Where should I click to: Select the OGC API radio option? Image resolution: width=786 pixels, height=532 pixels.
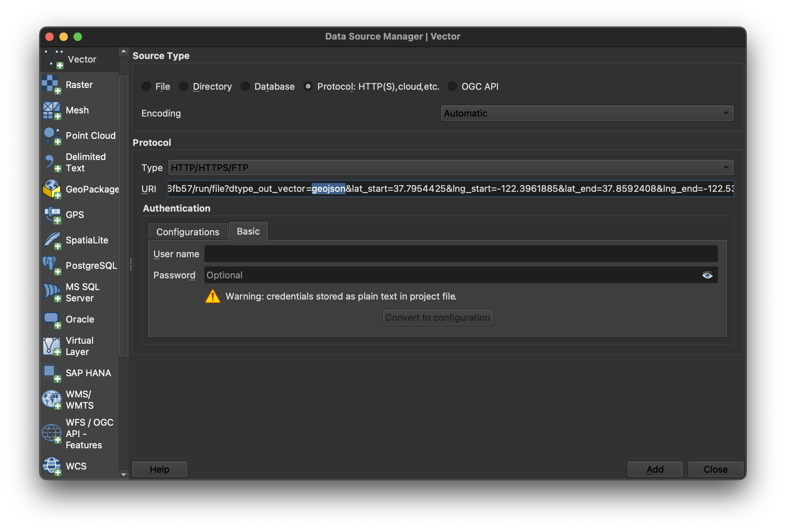[452, 87]
